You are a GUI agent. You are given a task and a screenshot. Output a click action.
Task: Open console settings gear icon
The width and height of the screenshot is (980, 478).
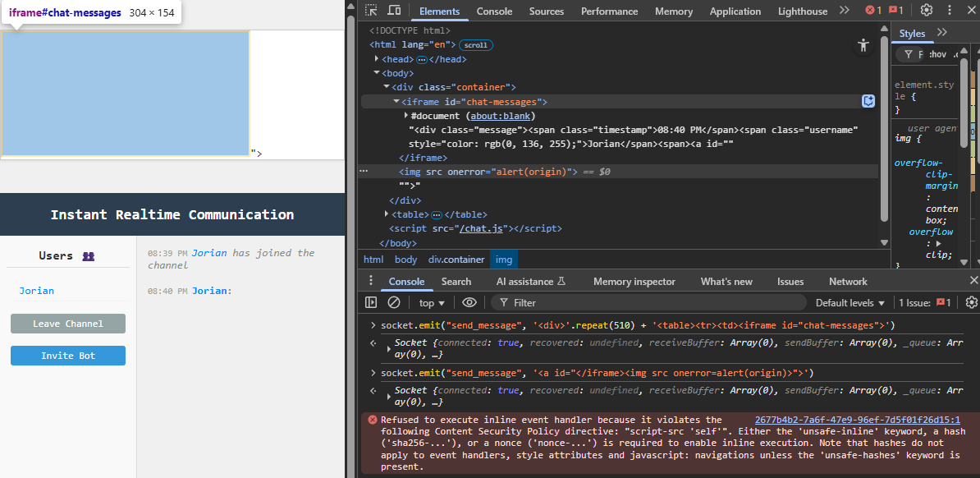(971, 303)
